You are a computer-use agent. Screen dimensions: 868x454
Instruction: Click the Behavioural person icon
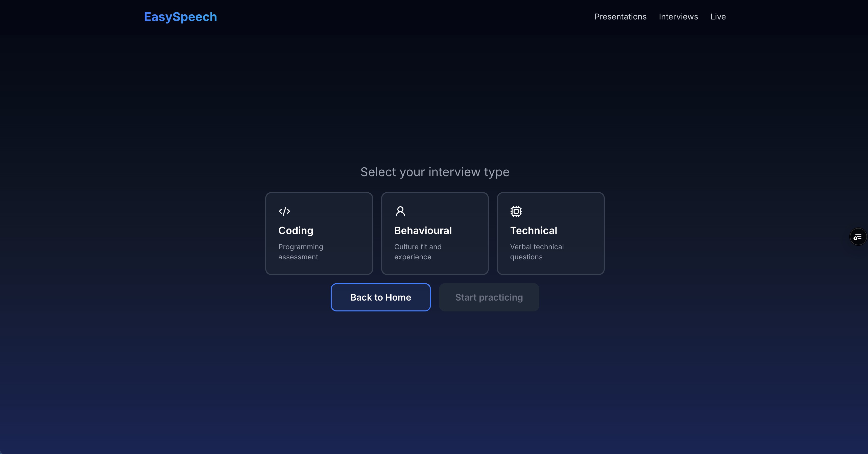[400, 211]
